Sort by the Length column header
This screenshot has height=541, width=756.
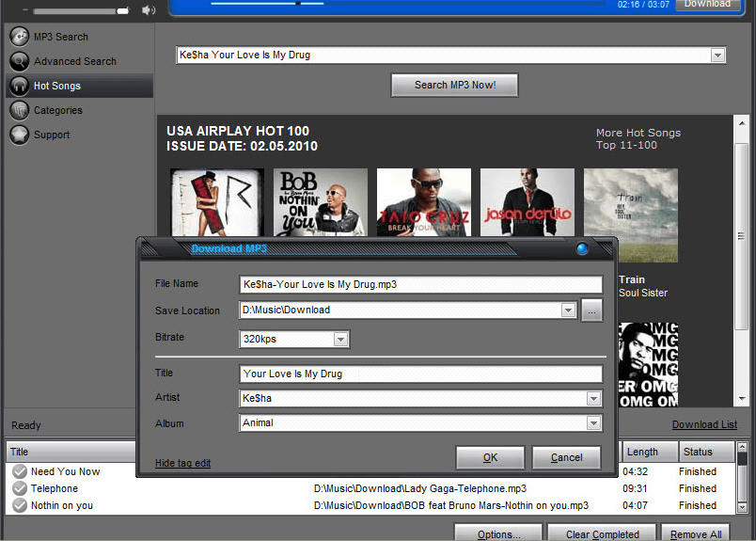(650, 452)
